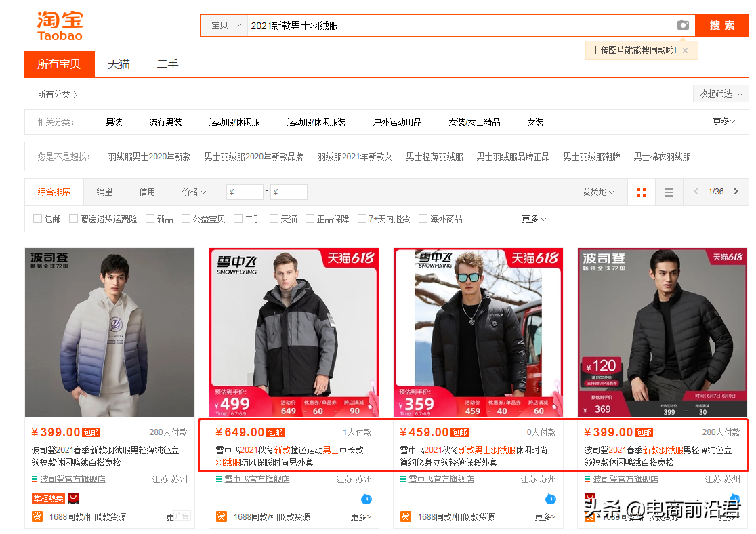Image resolution: width=756 pixels, height=534 pixels.
Task: Switch to list view layout
Action: [x=669, y=192]
